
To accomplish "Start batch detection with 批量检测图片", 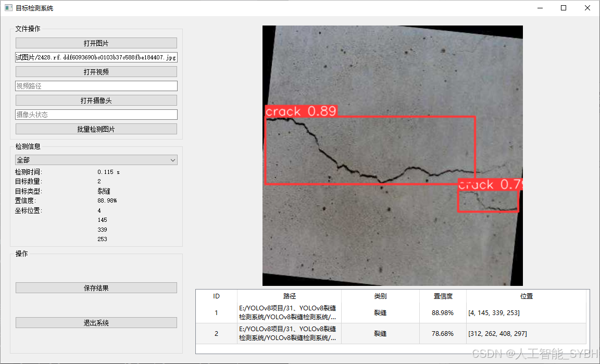I will (96, 129).
